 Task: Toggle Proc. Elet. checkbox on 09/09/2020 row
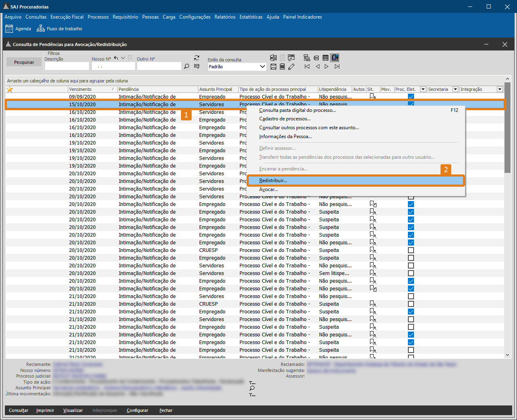pos(411,97)
